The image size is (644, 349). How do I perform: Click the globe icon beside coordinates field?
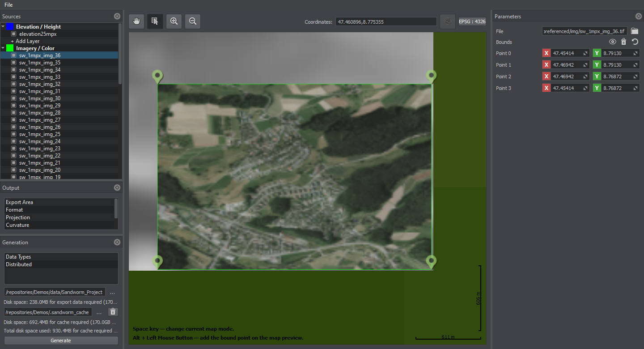click(448, 21)
